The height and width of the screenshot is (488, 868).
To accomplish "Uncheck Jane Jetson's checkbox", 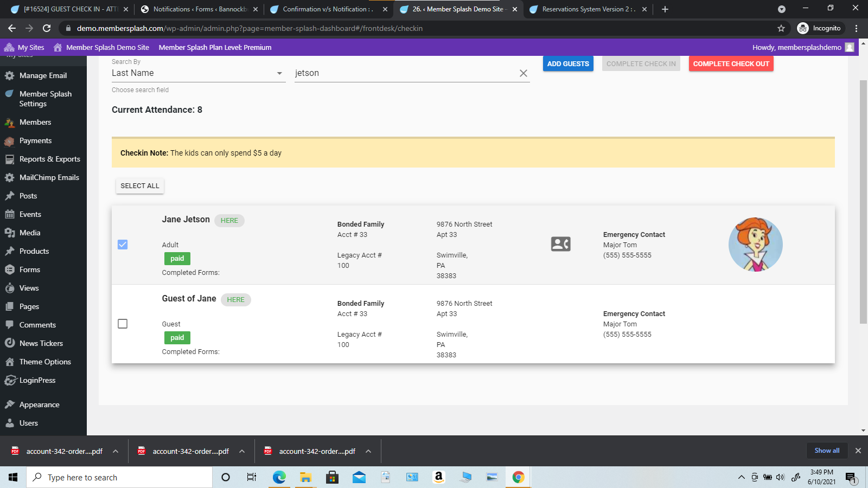I will pos(123,245).
